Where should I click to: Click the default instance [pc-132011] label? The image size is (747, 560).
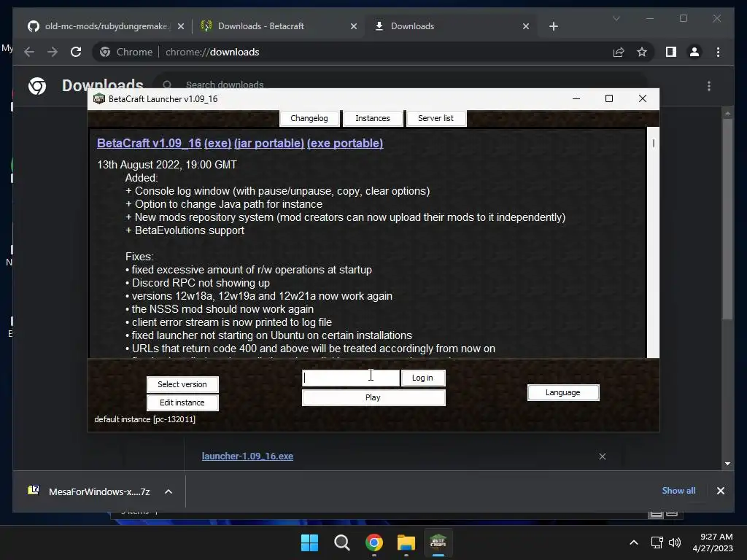tap(145, 419)
